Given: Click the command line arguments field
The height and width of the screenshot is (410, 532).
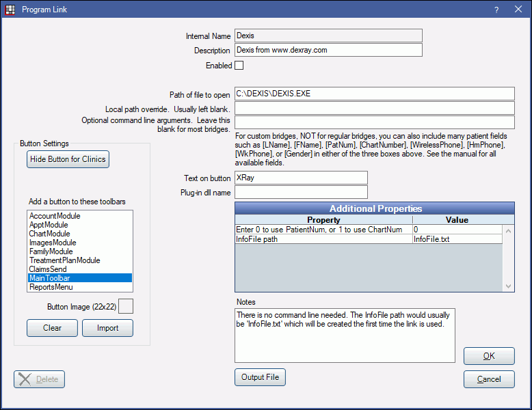Looking at the screenshot, I should click(x=375, y=122).
